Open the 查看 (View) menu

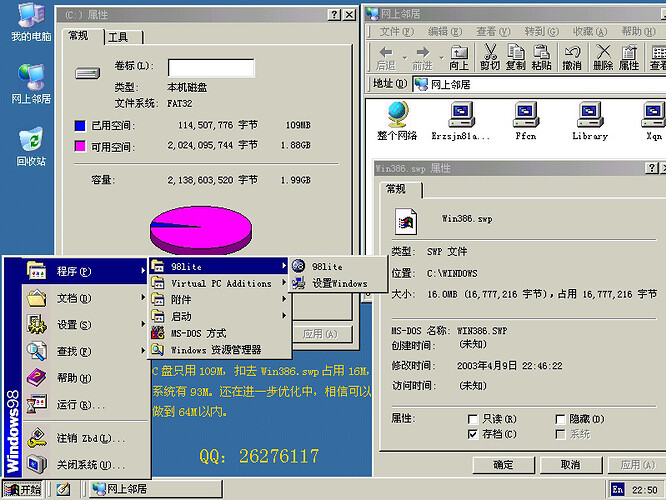(493, 32)
